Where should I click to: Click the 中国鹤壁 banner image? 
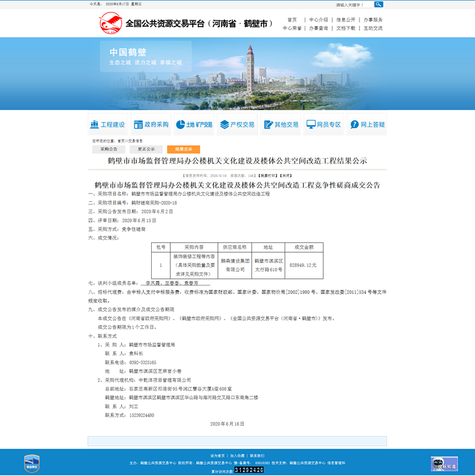[237, 73]
